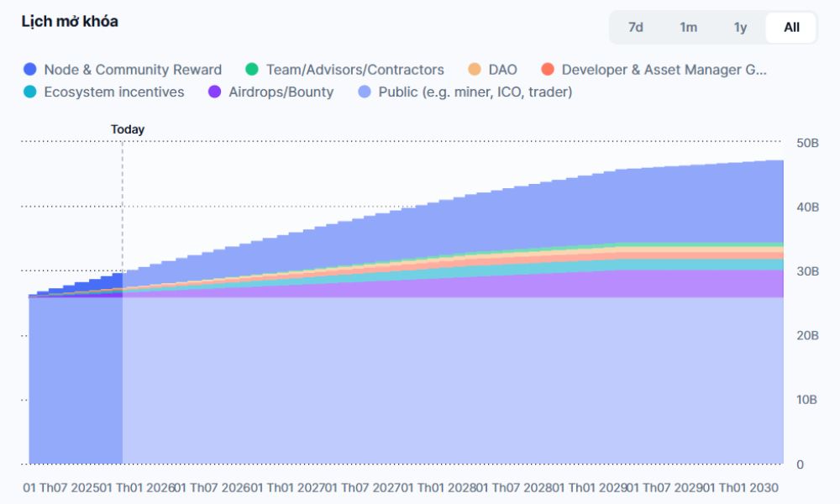The image size is (840, 504).
Task: Toggle the Public (e.g. miner, ICO, trader) label
Action: tap(475, 92)
